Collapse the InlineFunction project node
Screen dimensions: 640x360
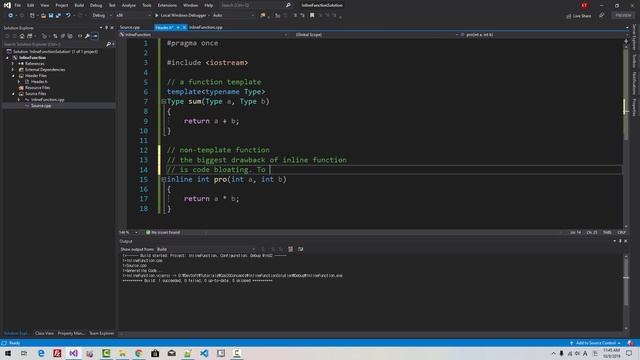[7, 58]
